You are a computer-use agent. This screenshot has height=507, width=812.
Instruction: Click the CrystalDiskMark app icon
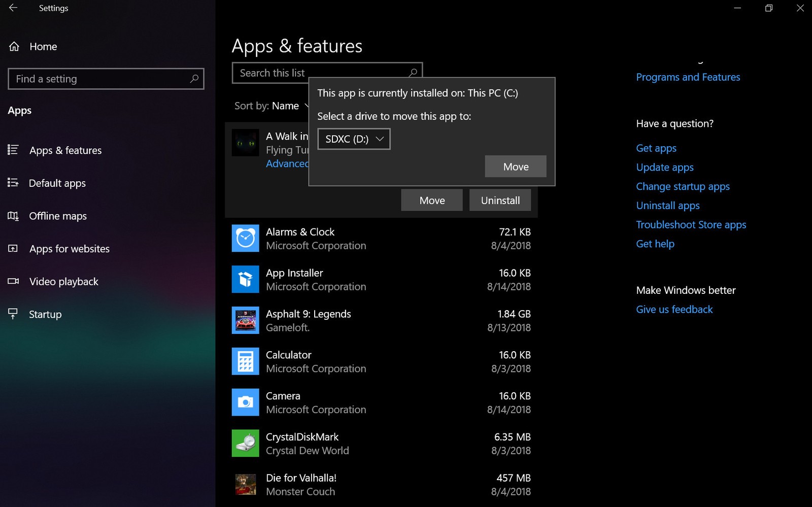(246, 444)
